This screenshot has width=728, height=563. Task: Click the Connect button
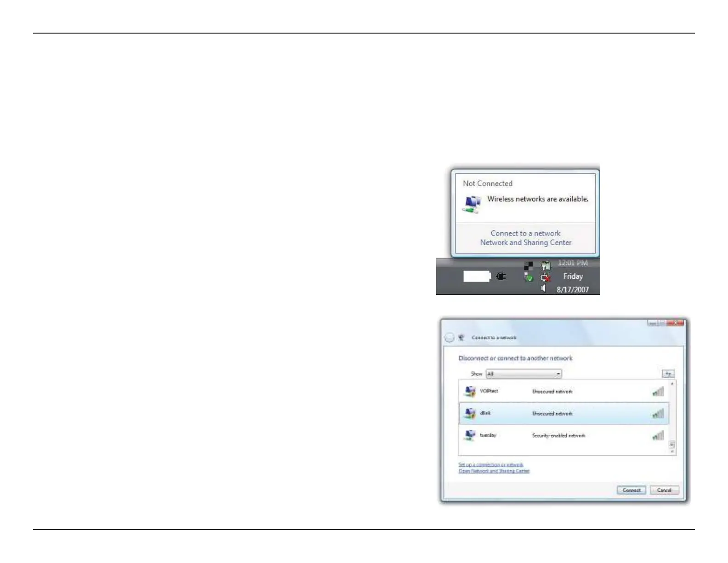631,490
